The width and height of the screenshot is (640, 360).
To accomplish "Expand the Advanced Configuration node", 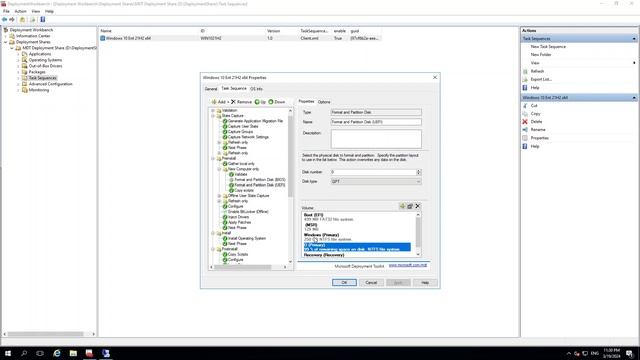I will coord(18,84).
